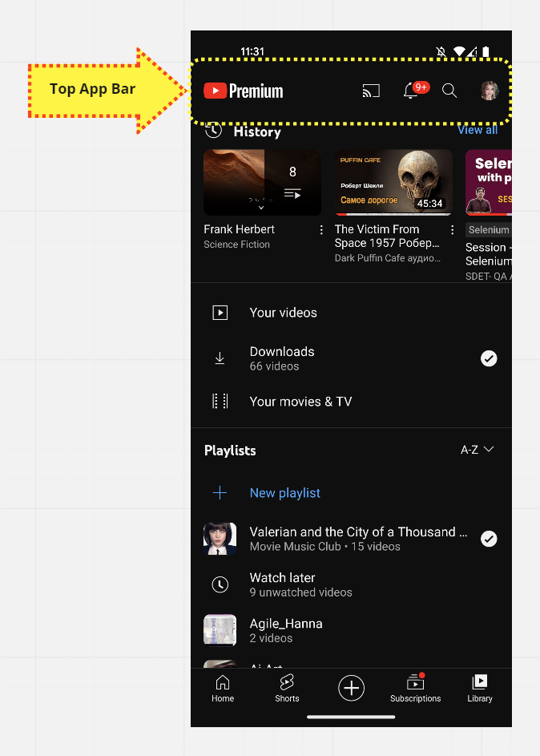This screenshot has width=540, height=756.
Task: Tap the Downloads arrow icon
Action: [220, 358]
